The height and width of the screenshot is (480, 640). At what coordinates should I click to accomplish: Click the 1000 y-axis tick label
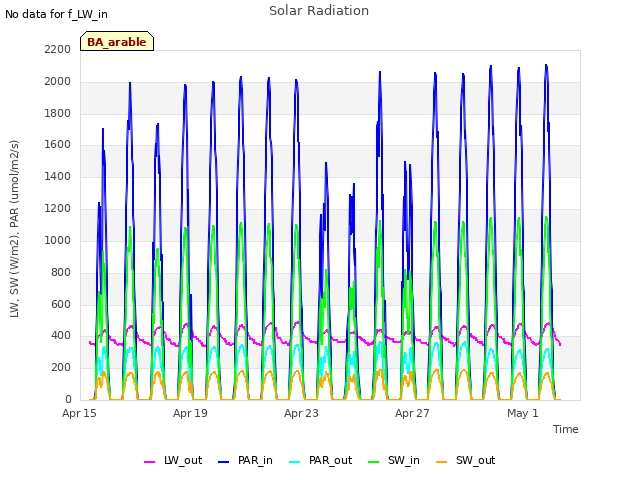pyautogui.click(x=58, y=240)
